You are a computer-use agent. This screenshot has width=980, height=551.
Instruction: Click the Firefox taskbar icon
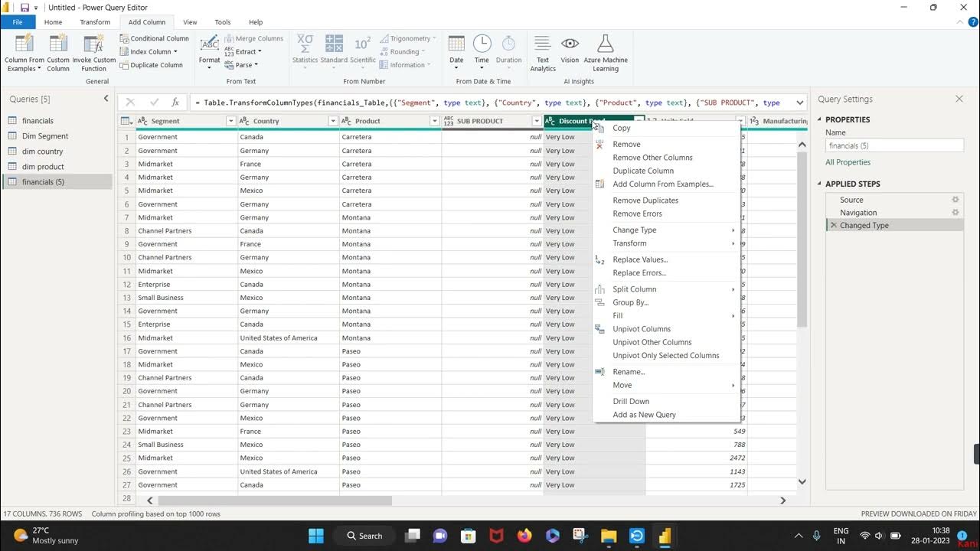coord(524,536)
